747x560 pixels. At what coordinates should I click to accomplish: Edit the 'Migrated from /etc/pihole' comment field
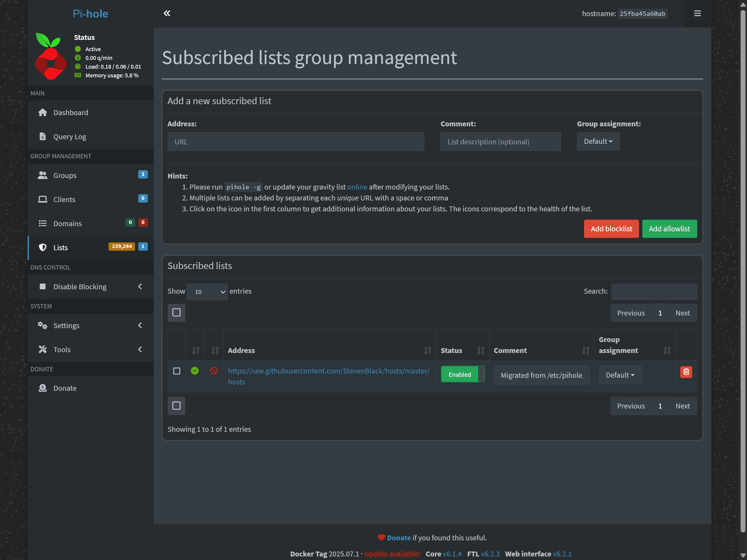click(x=541, y=375)
